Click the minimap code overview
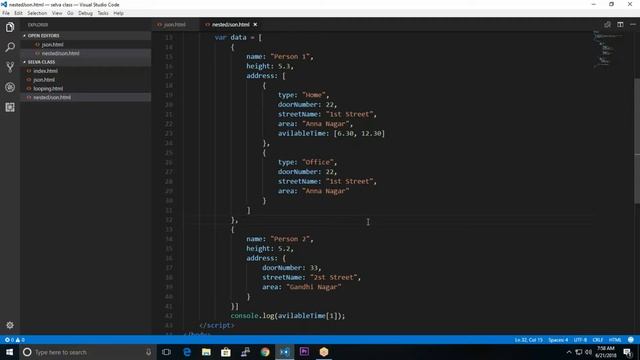640x360 pixels. [608, 49]
